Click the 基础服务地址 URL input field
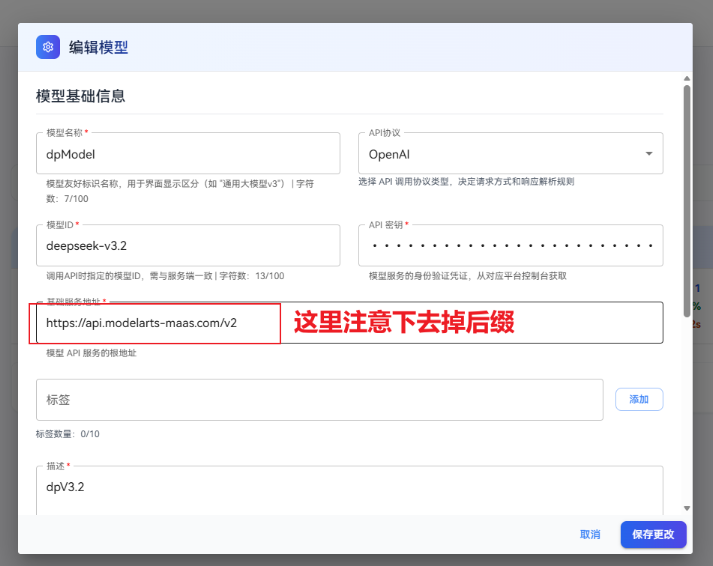 [350, 323]
